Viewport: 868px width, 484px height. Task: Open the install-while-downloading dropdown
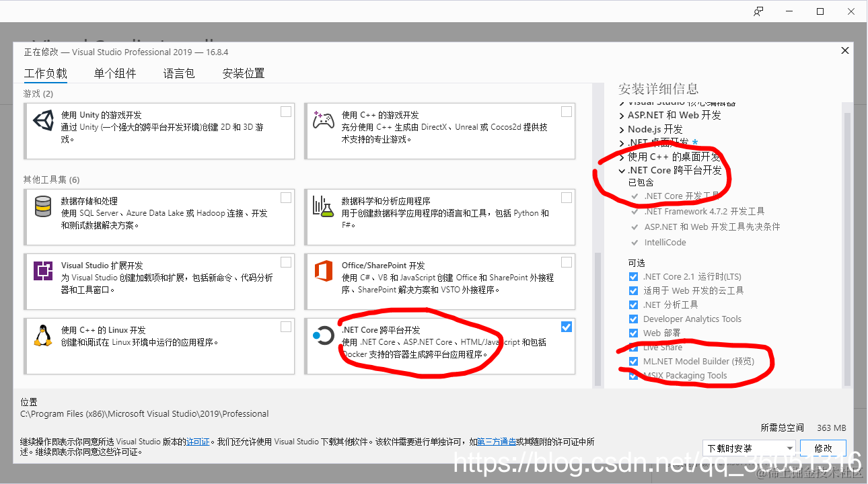[749, 448]
